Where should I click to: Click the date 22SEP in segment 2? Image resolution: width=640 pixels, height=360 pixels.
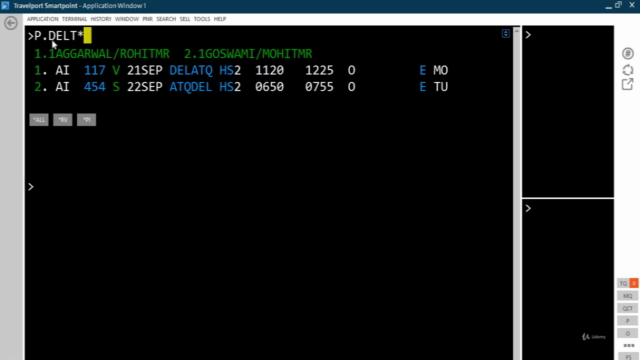(x=145, y=87)
